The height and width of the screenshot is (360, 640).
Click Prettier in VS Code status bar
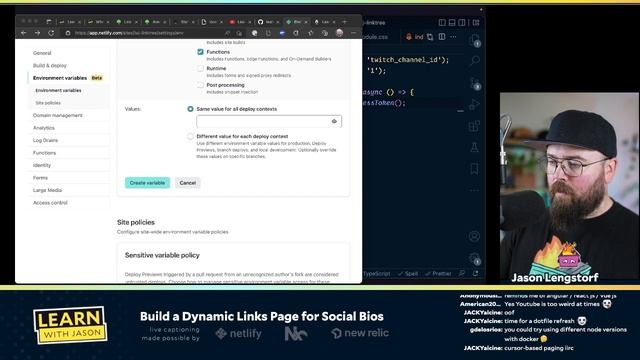click(x=438, y=273)
